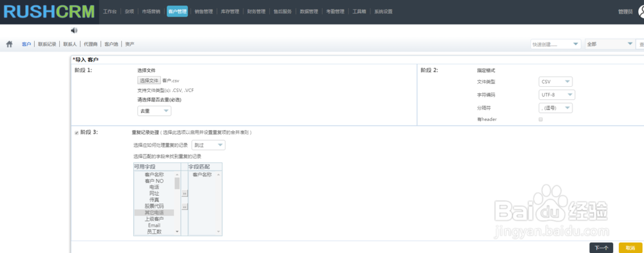Open the 字符编码 UTF-8 dropdown

click(x=556, y=95)
